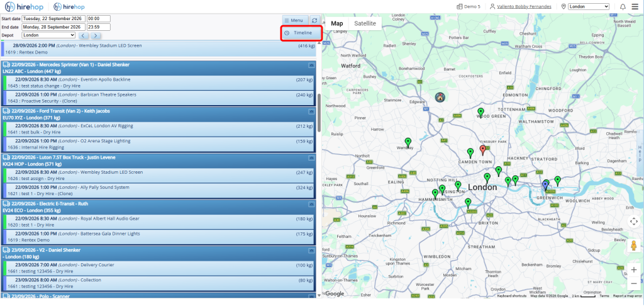
Task: Select the 23/09/2026 8:00 AM Collection row
Action: (x=158, y=283)
